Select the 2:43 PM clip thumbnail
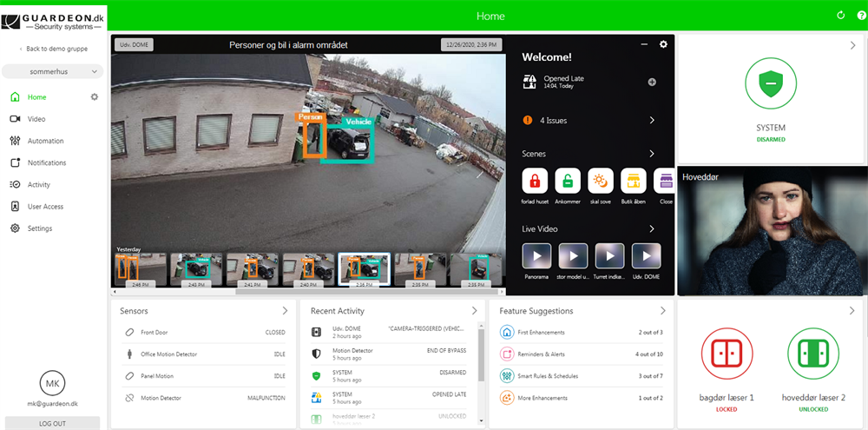Viewport: 868px width, 430px height. point(196,269)
